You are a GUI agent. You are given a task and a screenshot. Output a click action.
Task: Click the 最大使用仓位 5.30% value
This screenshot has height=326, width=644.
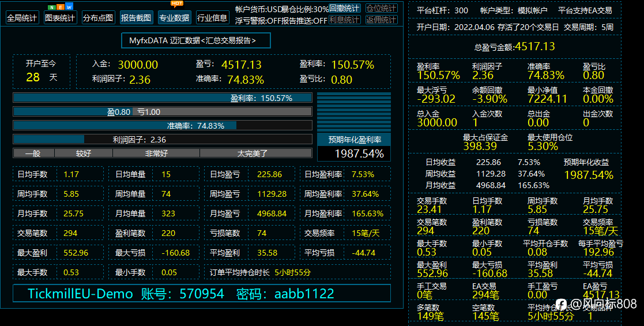543,146
